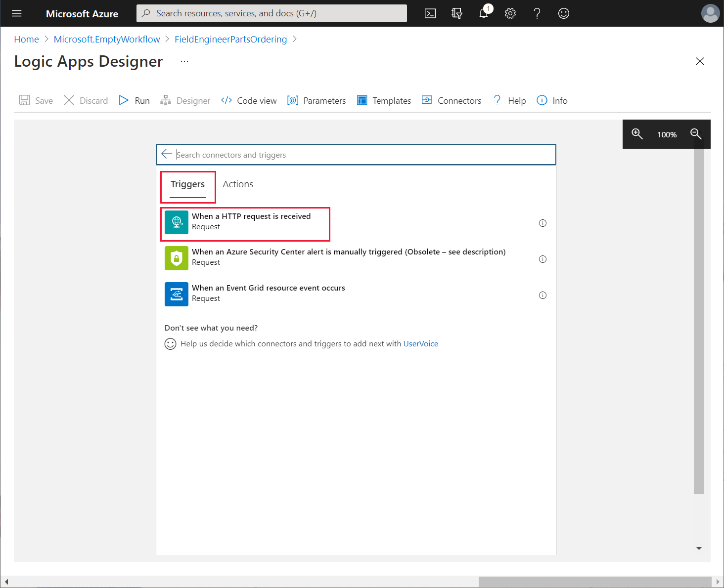Follow the UserVoice link
This screenshot has width=724, height=588.
click(420, 344)
